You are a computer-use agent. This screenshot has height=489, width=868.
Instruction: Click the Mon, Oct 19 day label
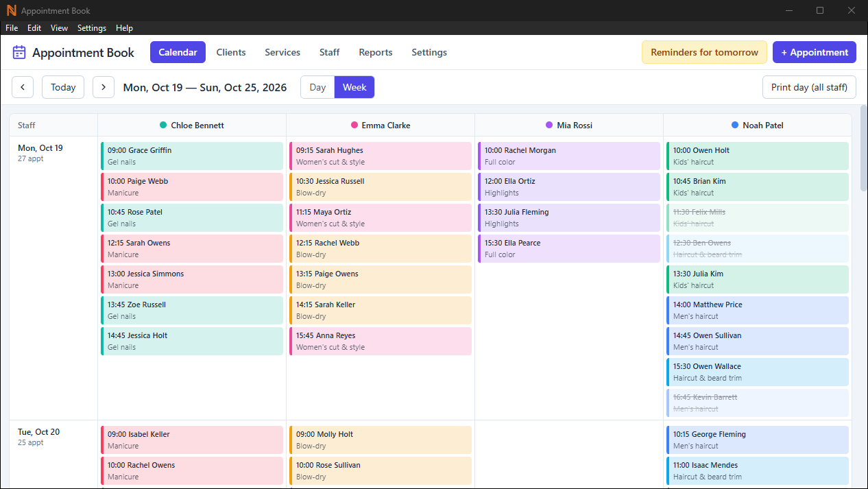[x=40, y=148]
